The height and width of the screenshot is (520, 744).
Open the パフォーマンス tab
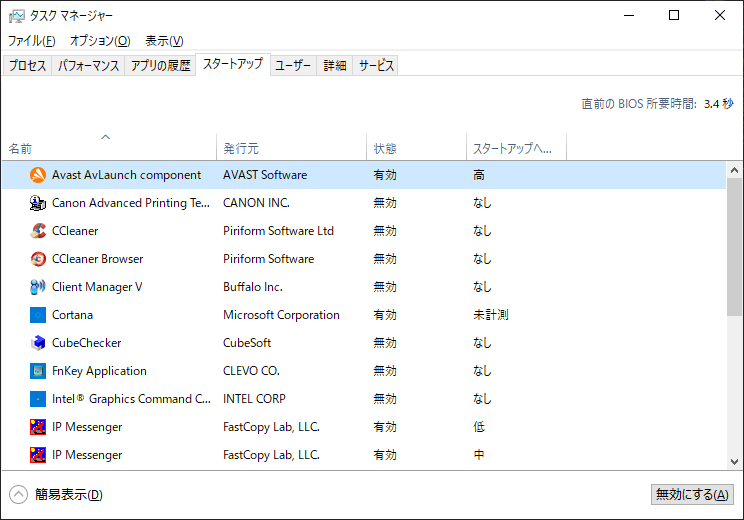click(89, 66)
